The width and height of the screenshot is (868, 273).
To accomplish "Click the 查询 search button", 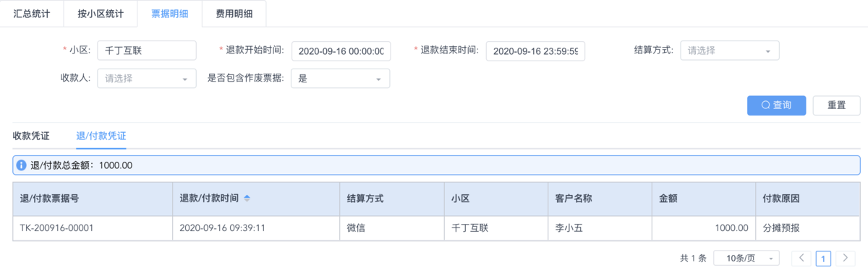I will tap(776, 105).
